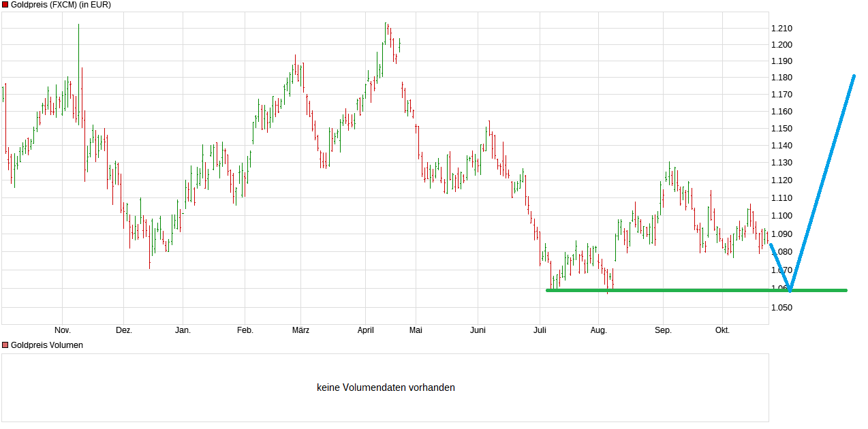Select the green horizontal support line
The height and width of the screenshot is (429, 868).
tap(681, 289)
